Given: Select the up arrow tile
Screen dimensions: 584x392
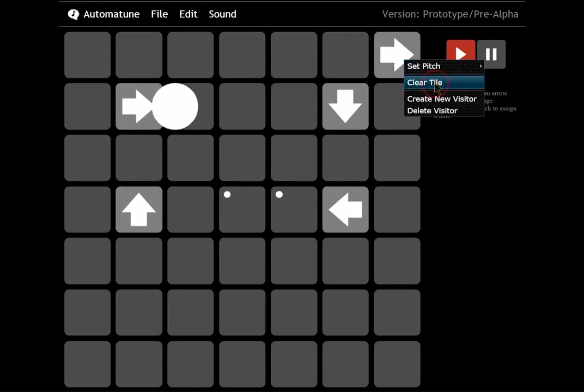Looking at the screenshot, I should pos(139,210).
